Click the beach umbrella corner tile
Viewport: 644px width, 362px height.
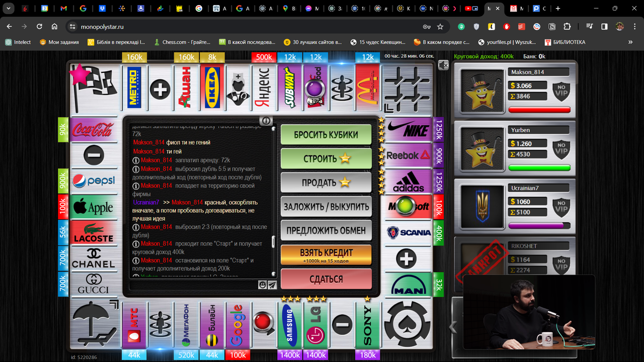point(94,324)
